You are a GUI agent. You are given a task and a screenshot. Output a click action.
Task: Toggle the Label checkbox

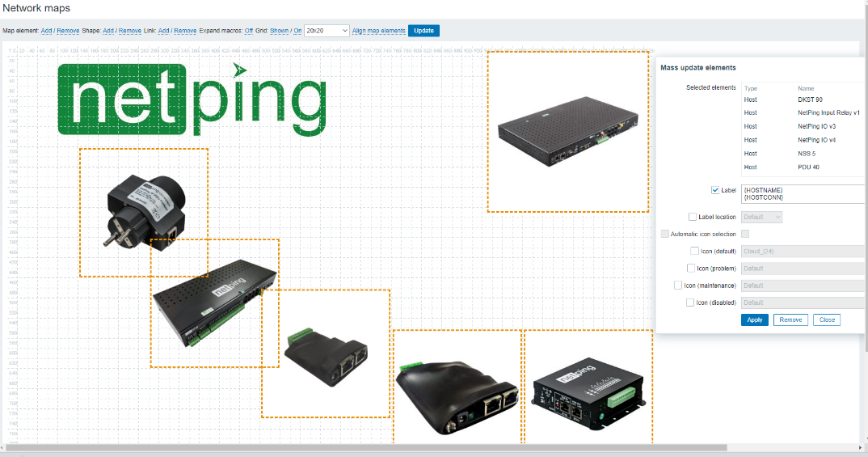pyautogui.click(x=715, y=190)
